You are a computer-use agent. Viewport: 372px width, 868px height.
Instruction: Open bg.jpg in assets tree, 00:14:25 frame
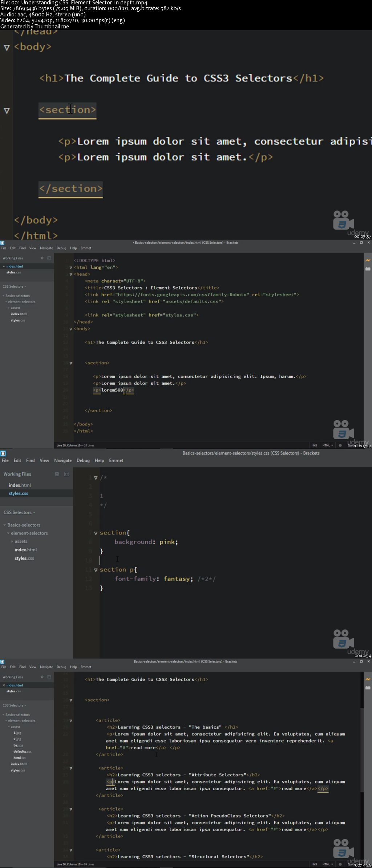(19, 745)
